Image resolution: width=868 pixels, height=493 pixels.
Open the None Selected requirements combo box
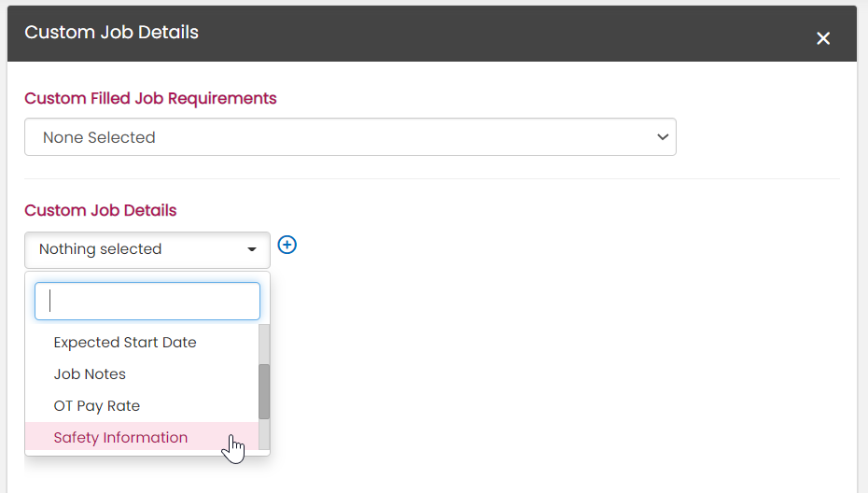(349, 137)
